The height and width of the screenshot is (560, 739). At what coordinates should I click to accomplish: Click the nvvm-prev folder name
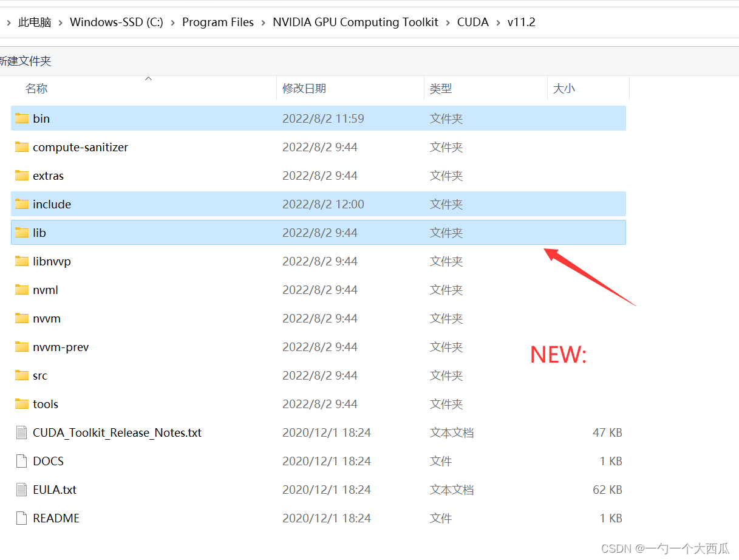point(61,347)
